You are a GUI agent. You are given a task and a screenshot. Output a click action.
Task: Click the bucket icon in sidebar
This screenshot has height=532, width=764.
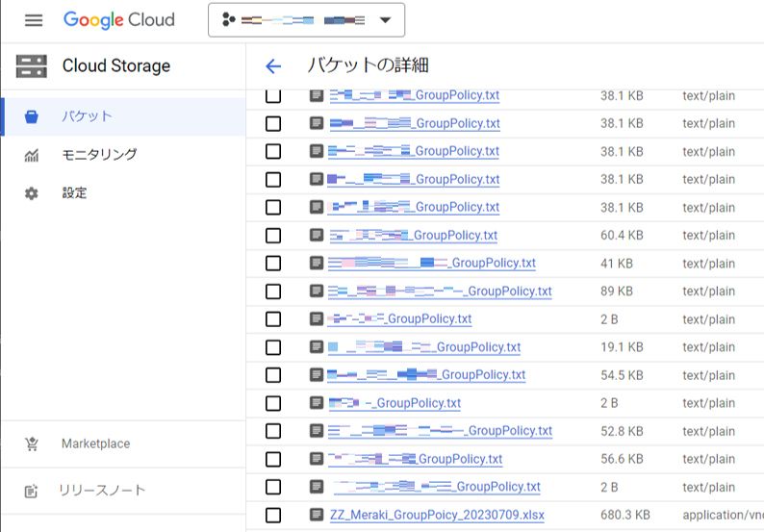point(32,117)
